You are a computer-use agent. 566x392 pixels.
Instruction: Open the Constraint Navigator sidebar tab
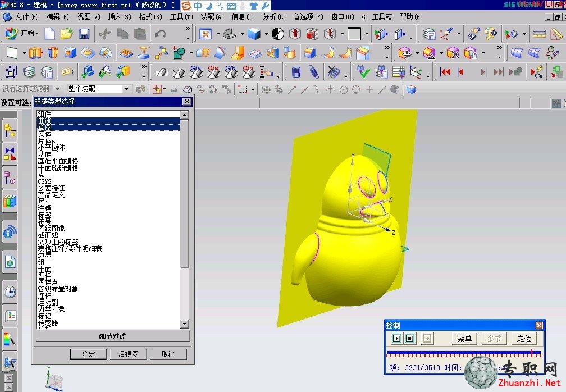point(10,153)
